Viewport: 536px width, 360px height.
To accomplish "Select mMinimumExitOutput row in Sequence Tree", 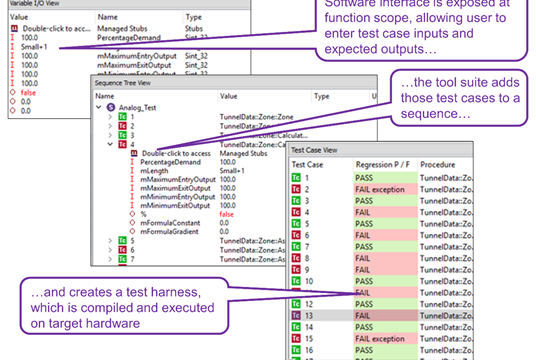I will (175, 205).
